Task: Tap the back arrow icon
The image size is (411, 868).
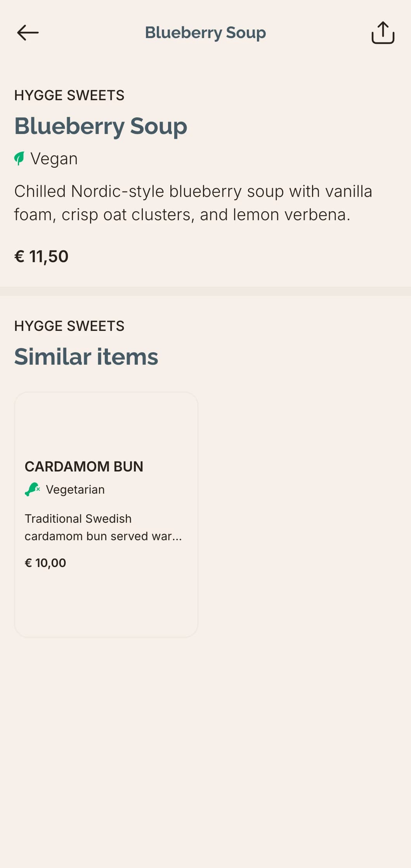Action: 28,33
